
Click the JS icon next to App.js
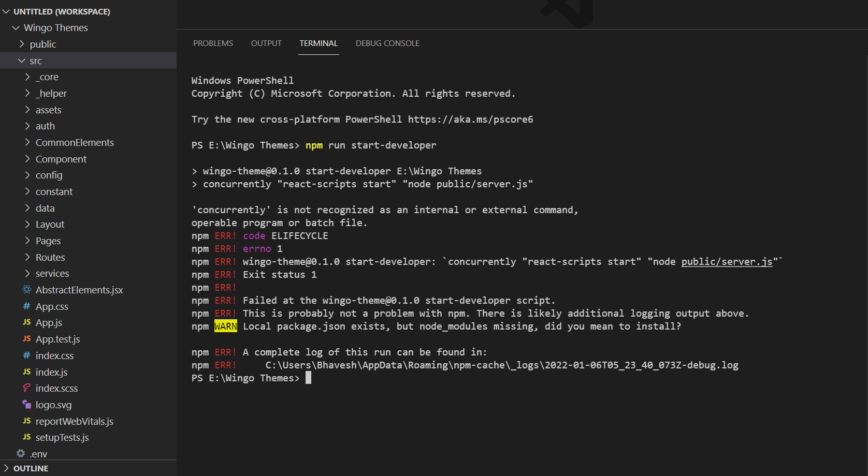(27, 322)
